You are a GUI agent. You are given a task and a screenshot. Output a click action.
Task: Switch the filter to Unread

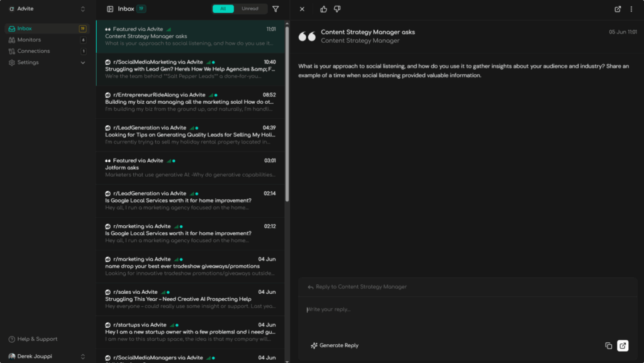(250, 9)
